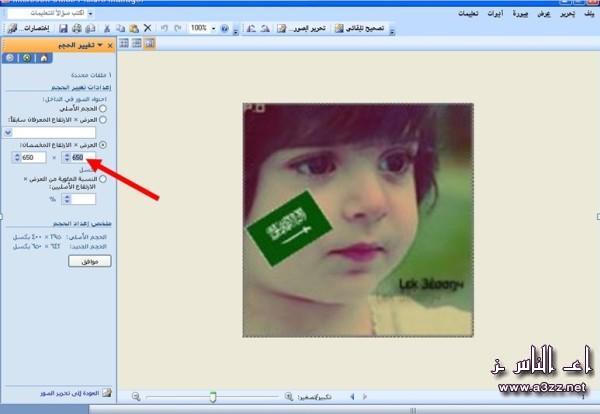Screen dimensions: 600x414
Task: Click the Cut scissors icon
Action: tap(107, 28)
